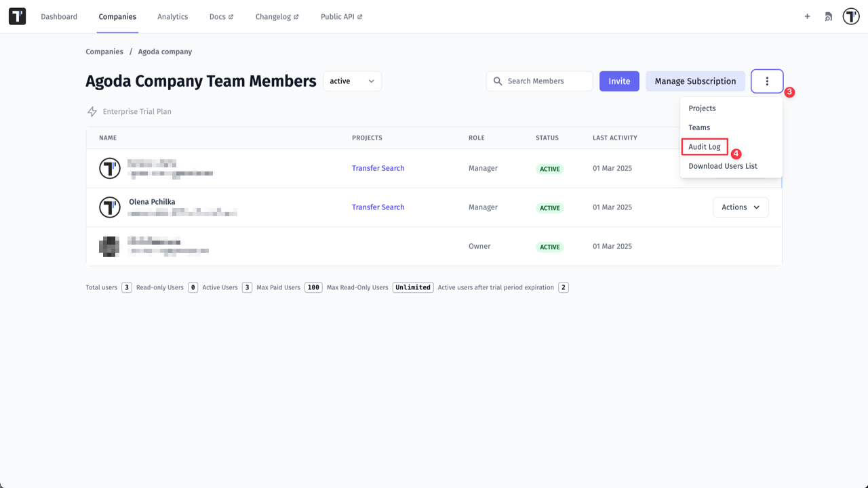Open the Dashboard navigation item

[59, 16]
